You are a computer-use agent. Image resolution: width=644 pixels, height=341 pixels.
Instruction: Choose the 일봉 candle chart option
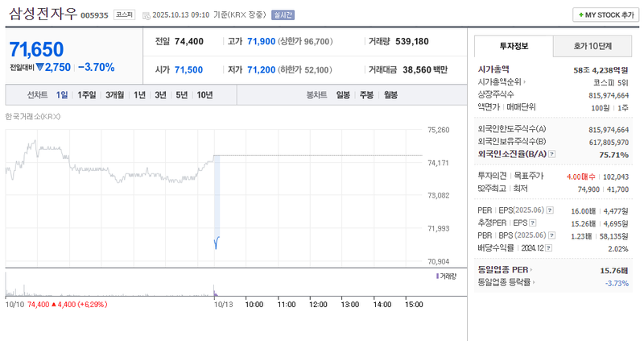coord(343,94)
